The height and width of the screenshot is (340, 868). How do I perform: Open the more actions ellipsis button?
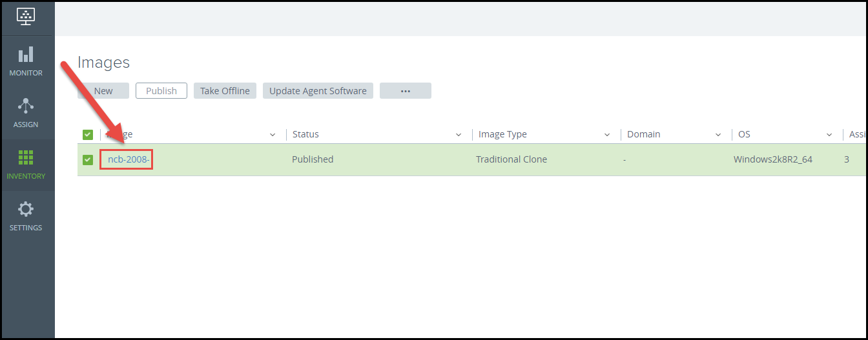click(406, 91)
